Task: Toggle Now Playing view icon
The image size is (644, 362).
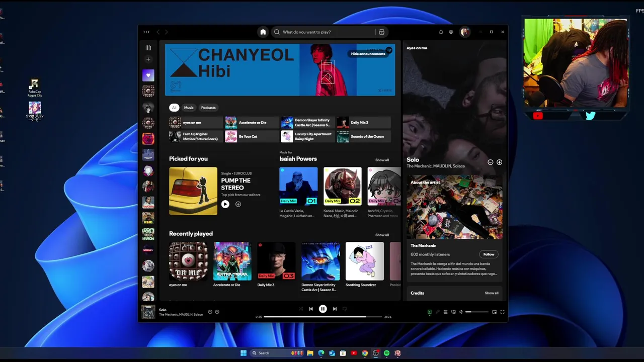Action: coord(430,312)
